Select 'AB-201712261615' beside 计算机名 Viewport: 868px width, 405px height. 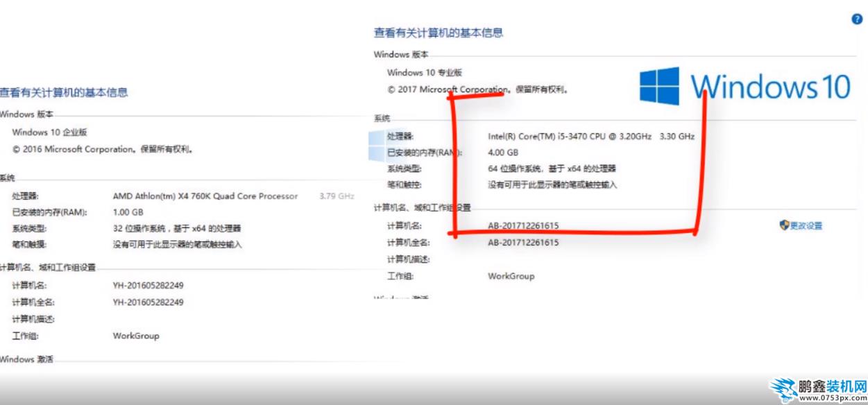coord(523,225)
